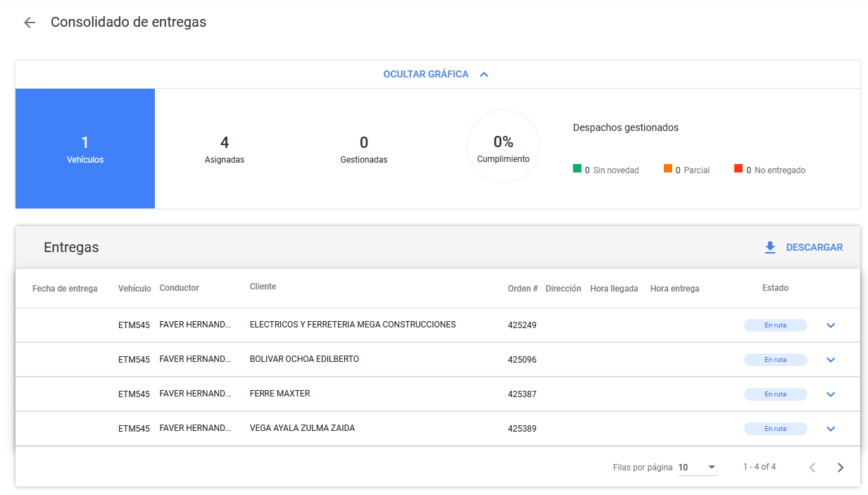Click the green Sin novedad swatch
The height and width of the screenshot is (495, 868).
577,169
